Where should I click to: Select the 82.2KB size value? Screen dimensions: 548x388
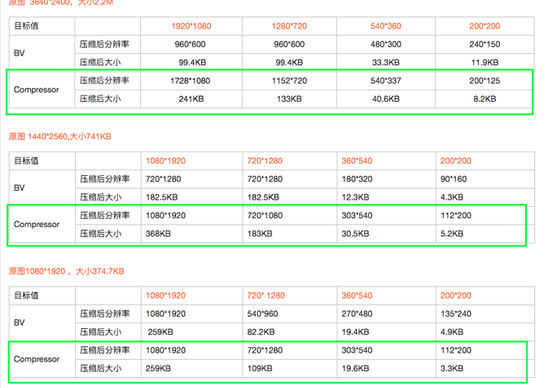point(261,332)
